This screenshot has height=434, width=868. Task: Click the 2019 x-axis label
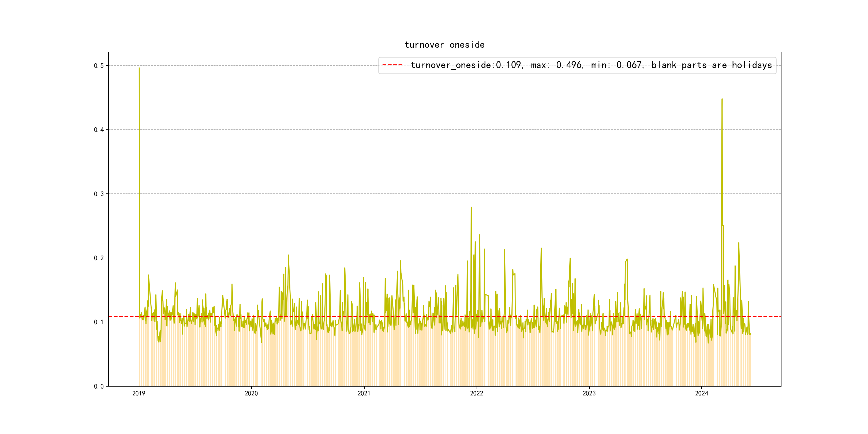(139, 393)
